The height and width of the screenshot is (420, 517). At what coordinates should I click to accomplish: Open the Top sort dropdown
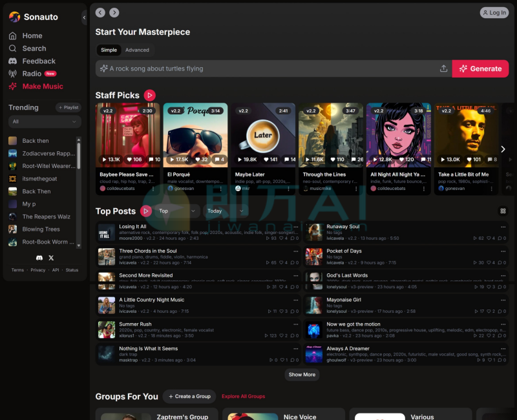177,211
